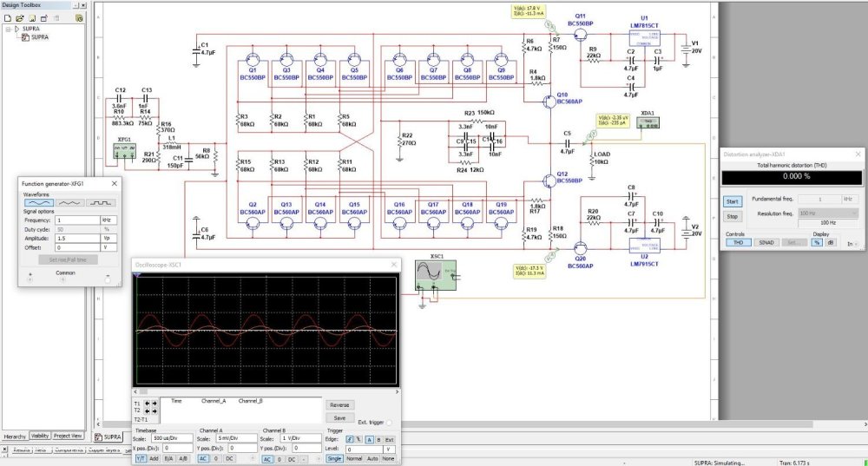Image resolution: width=868 pixels, height=466 pixels.
Task: Select the sine waveform button
Action: tap(40, 202)
